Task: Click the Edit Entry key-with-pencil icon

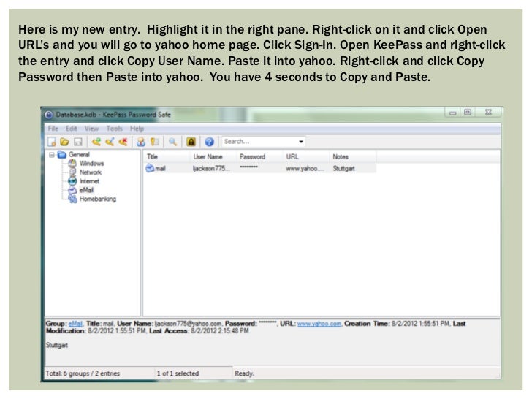Action: (110, 142)
